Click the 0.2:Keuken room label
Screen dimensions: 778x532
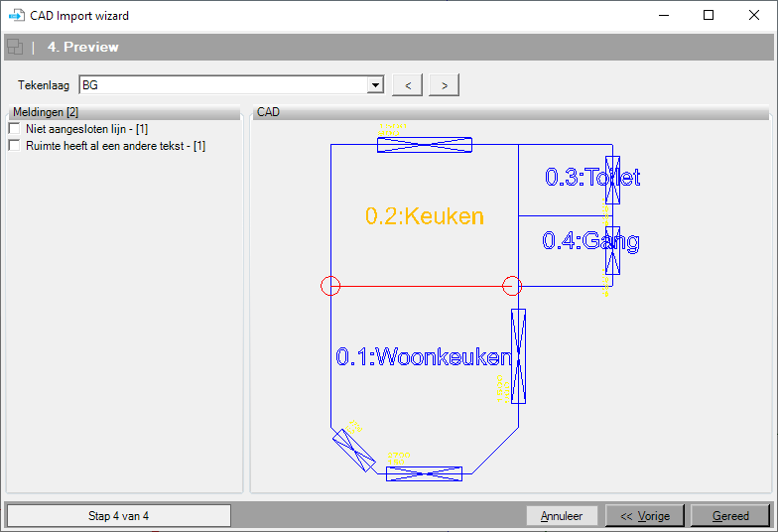425,216
